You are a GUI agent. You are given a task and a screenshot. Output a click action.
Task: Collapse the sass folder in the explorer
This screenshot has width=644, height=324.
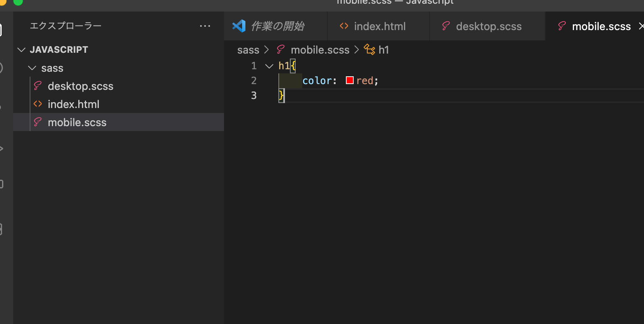pos(32,68)
